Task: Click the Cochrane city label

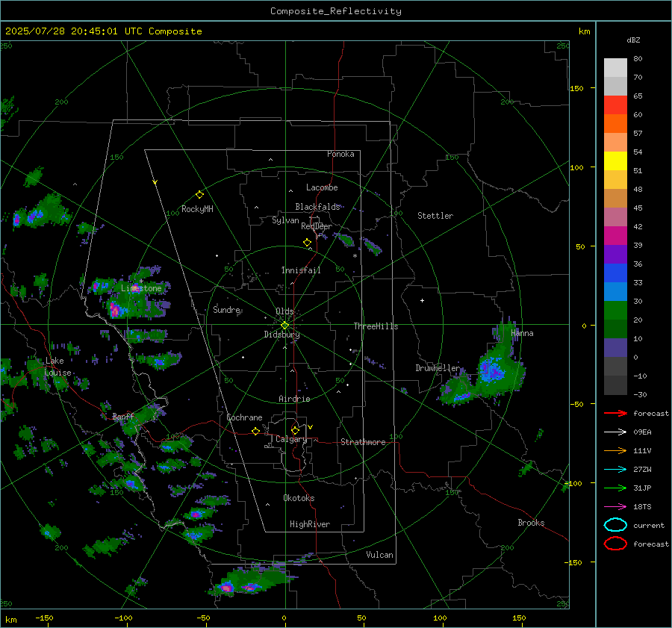Action: point(244,417)
